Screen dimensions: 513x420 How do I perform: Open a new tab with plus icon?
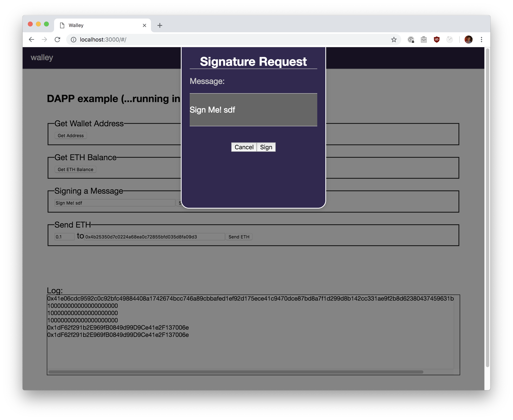160,25
